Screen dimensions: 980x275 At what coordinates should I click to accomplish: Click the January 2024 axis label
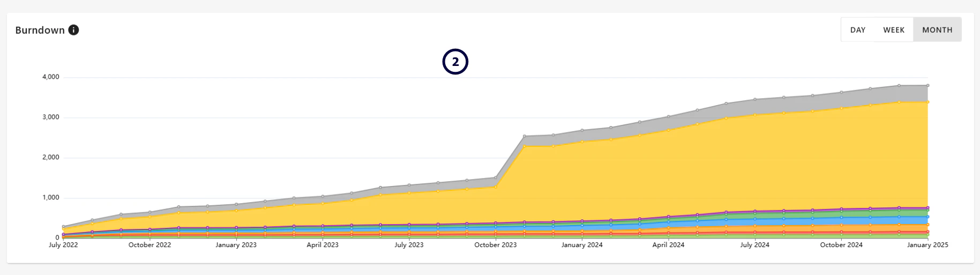click(582, 245)
